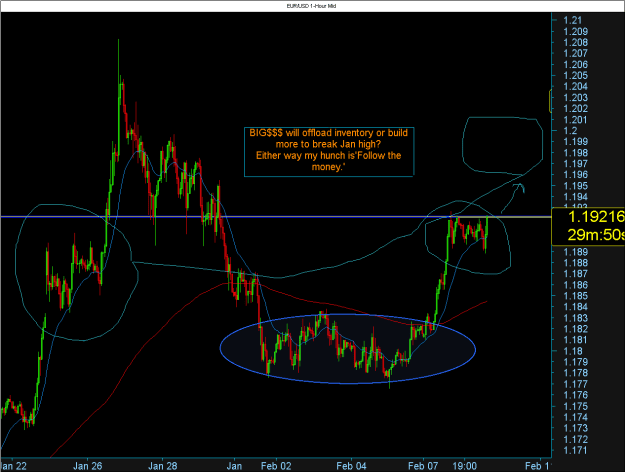
Task: Click the 1.172 price axis label
Action: point(575,439)
